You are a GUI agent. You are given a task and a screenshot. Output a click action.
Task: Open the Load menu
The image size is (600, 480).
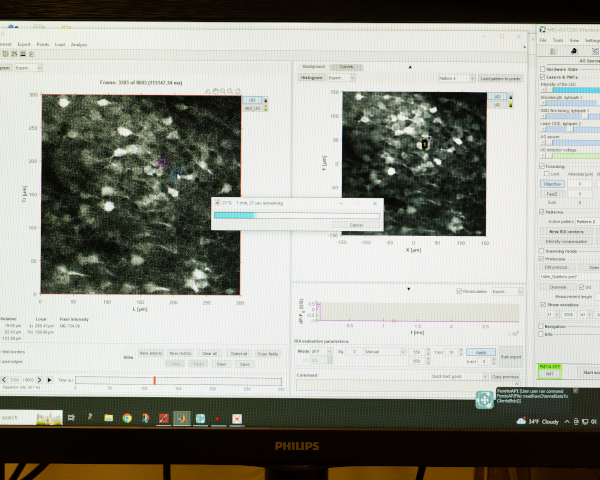pos(60,44)
